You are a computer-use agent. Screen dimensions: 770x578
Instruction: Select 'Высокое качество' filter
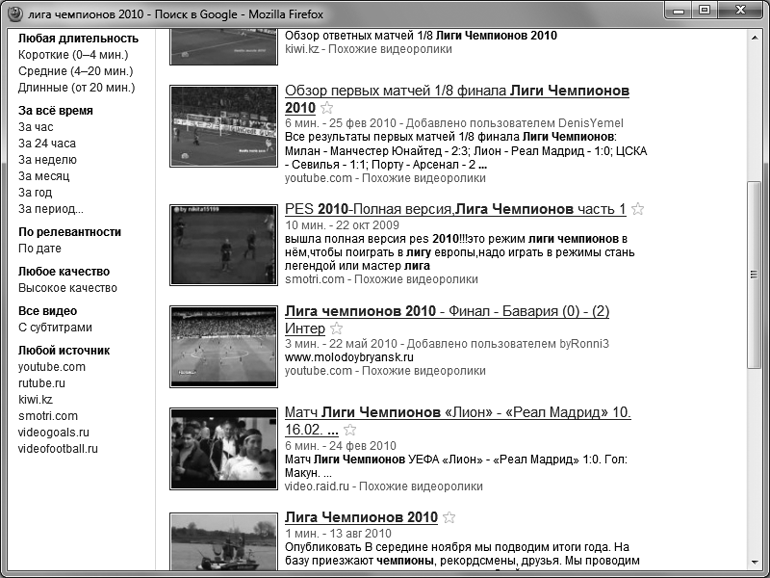68,288
